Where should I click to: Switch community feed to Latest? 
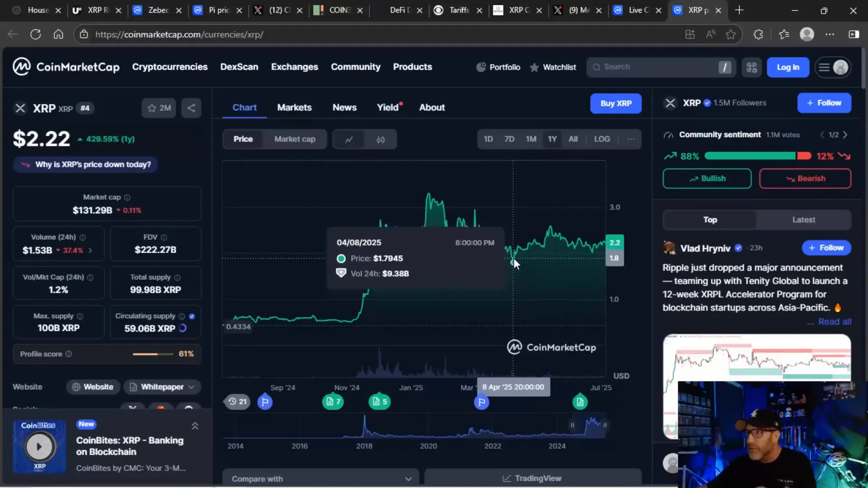coord(804,220)
